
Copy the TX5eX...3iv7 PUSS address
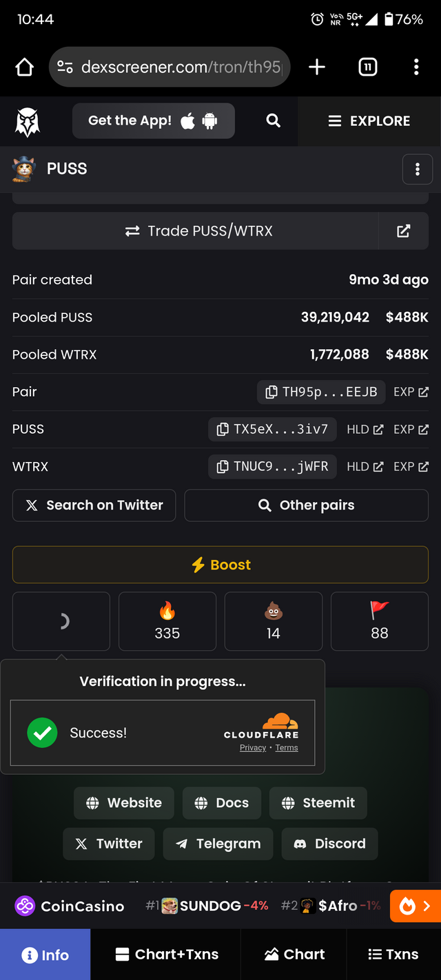(x=272, y=429)
